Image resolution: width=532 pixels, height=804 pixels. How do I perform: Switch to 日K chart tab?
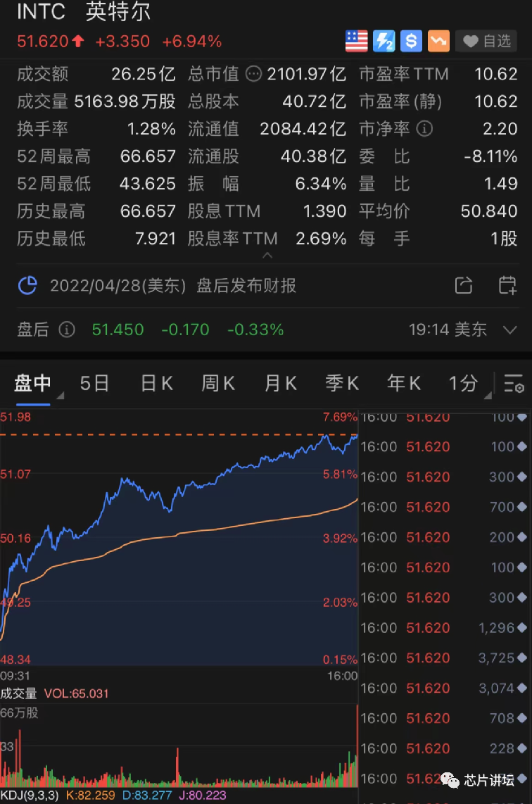tap(157, 384)
